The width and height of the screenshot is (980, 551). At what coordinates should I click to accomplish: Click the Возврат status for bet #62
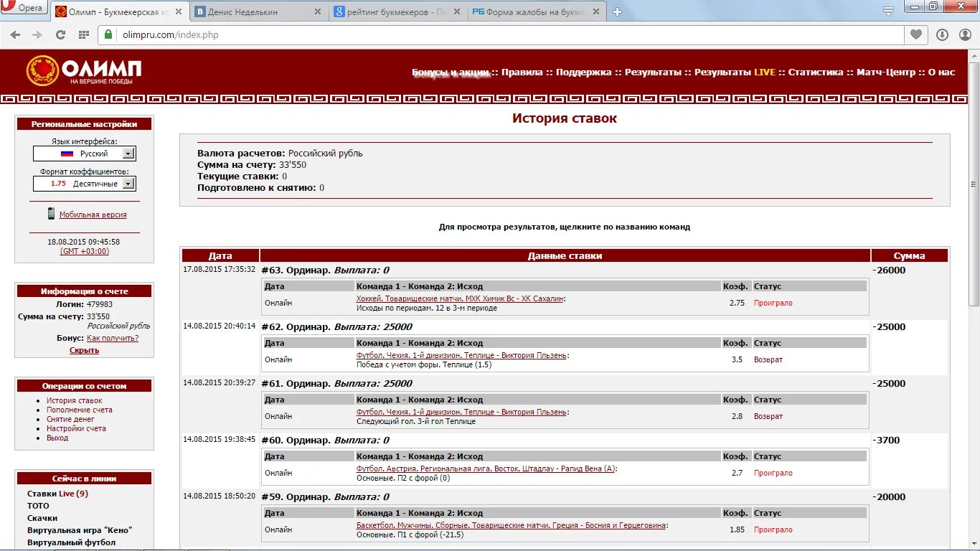tap(768, 359)
